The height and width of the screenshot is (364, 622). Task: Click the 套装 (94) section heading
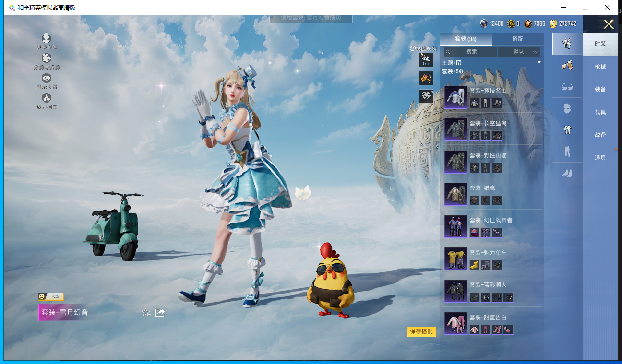(452, 71)
